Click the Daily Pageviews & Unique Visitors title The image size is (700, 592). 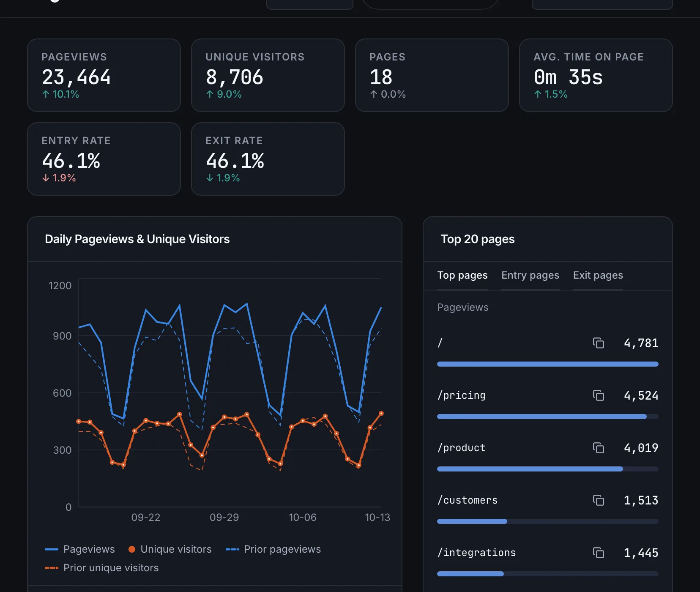tap(137, 239)
